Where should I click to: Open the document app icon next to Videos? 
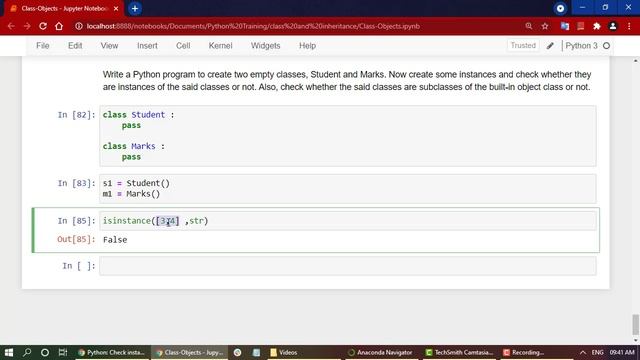tap(256, 352)
